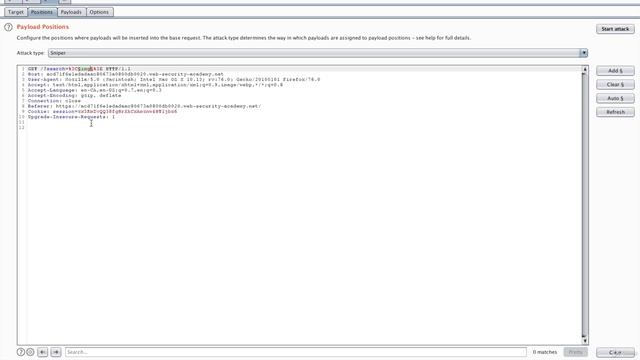This screenshot has width=640, height=360.
Task: Go to previous search match arrow
Action: tap(42, 352)
